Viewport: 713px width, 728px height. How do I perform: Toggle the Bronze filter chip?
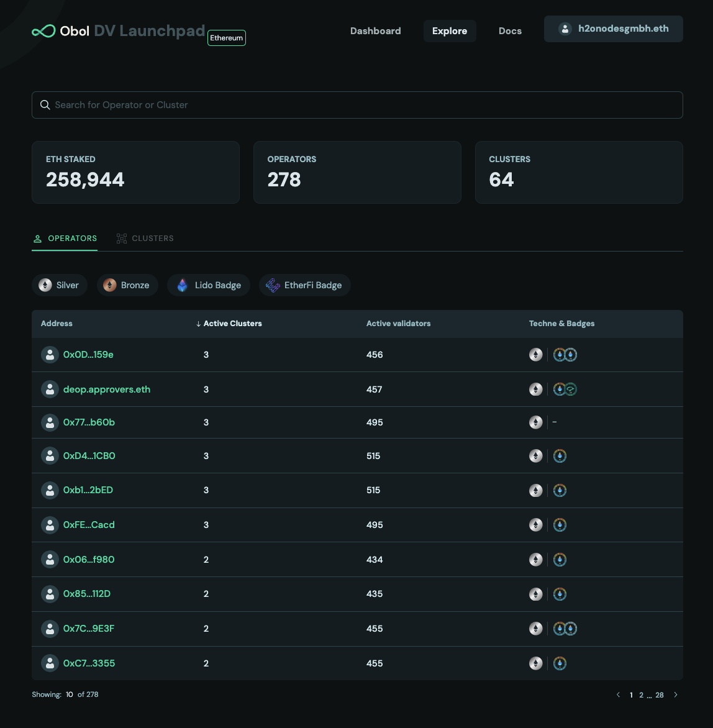(x=127, y=285)
